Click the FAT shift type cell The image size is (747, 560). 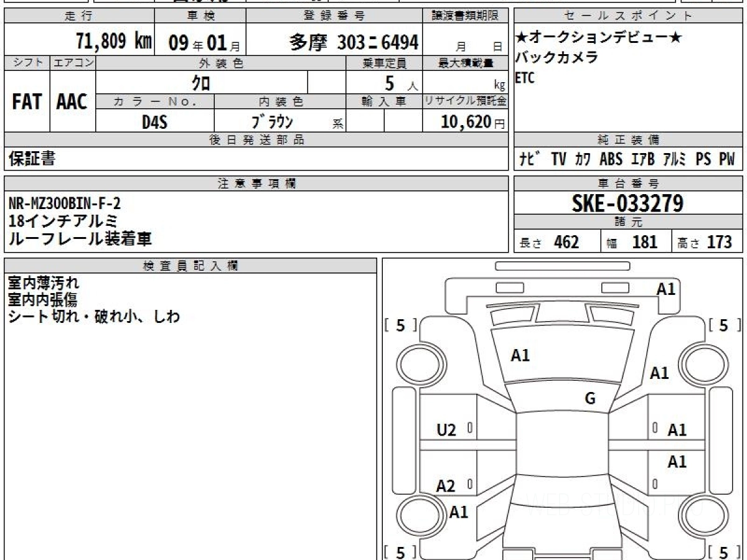tap(27, 102)
